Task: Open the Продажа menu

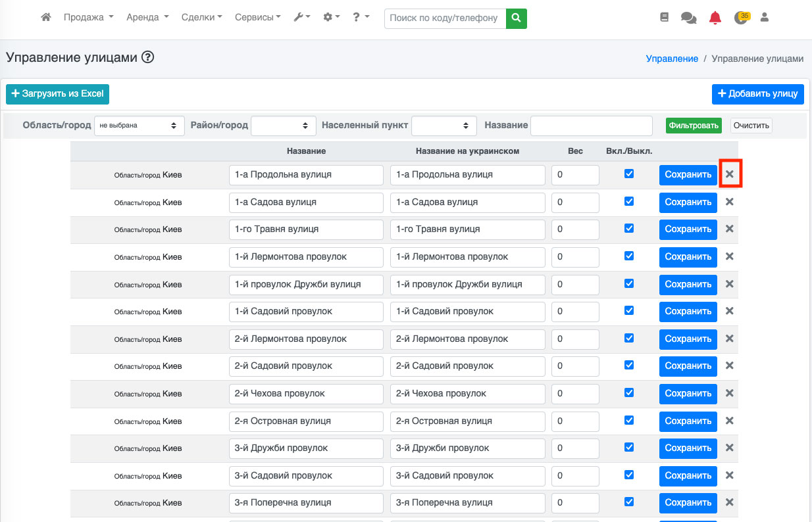Action: click(x=89, y=18)
